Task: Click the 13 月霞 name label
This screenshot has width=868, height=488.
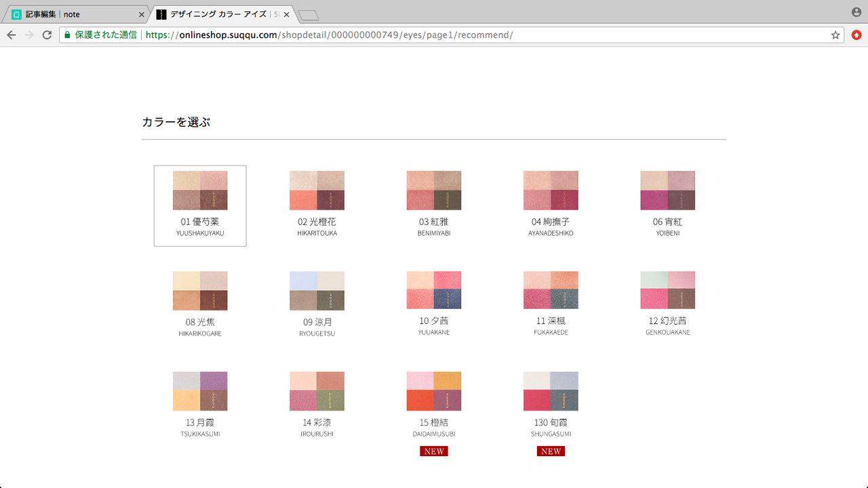Action: pyautogui.click(x=200, y=422)
